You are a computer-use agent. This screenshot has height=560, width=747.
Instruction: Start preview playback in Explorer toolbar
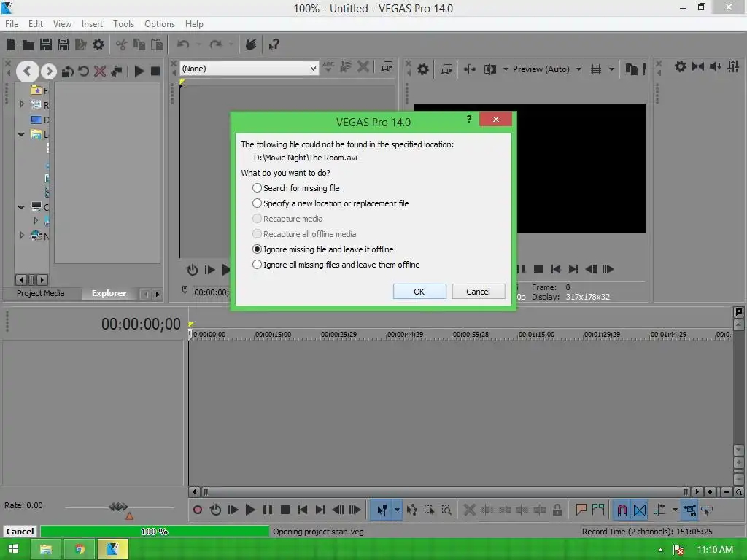[139, 71]
